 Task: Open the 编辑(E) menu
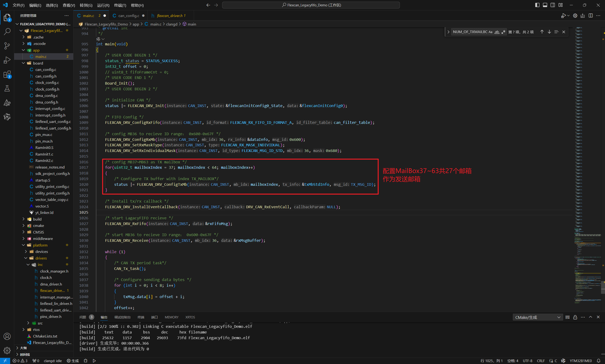pos(35,5)
